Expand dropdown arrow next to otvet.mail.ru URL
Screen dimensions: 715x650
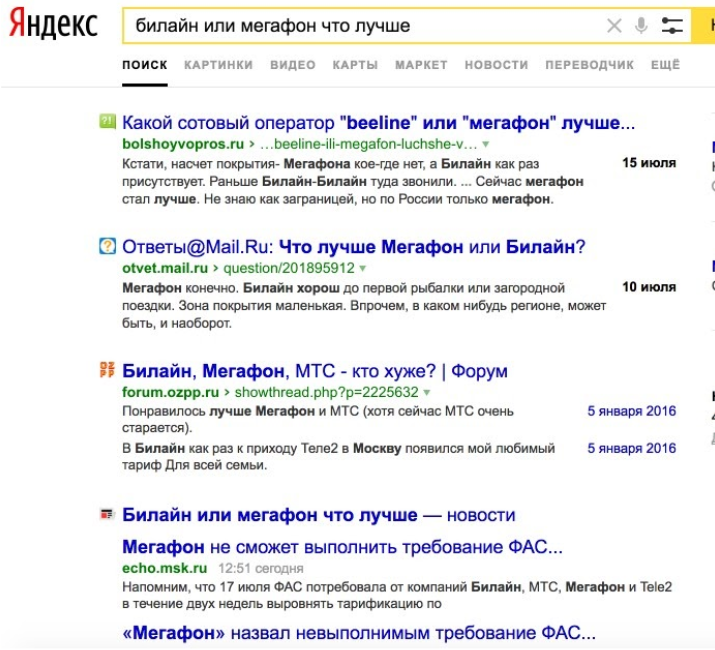363,268
